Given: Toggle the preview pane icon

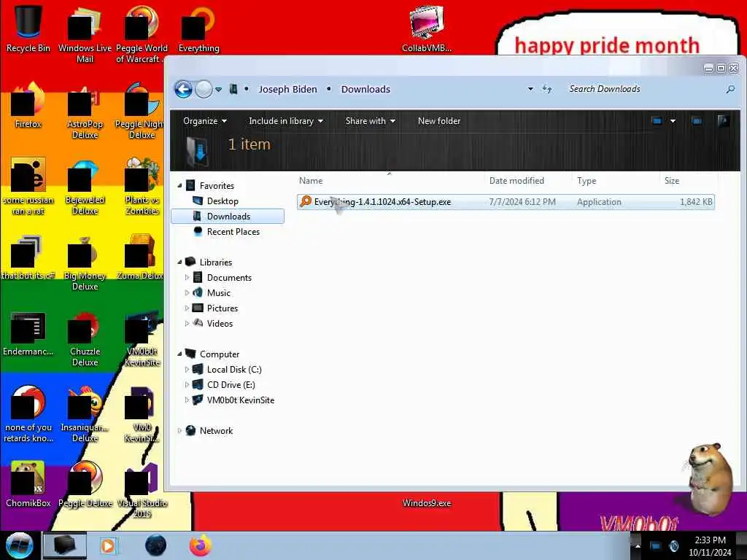Looking at the screenshot, I should (697, 121).
